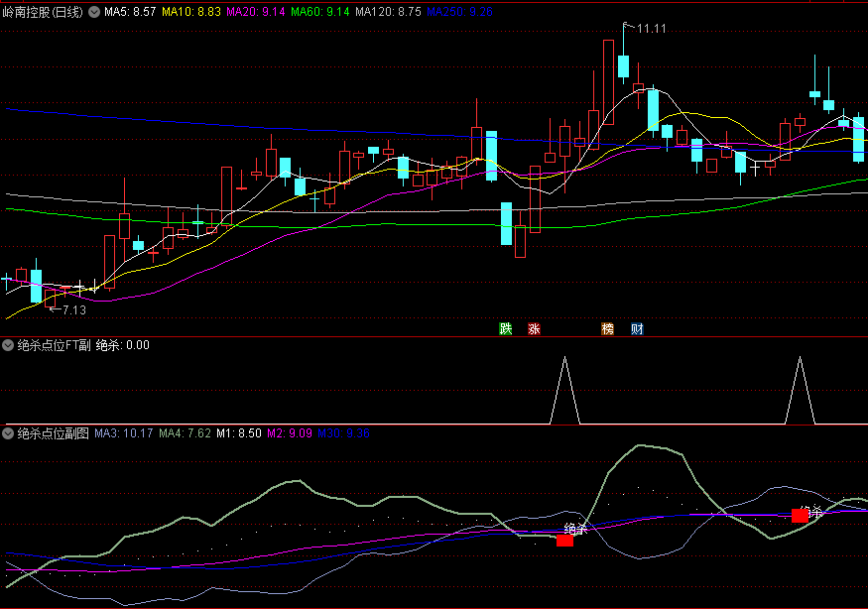Click the 11.11 high price marker
Viewport: 868px width, 609px height.
point(650,29)
